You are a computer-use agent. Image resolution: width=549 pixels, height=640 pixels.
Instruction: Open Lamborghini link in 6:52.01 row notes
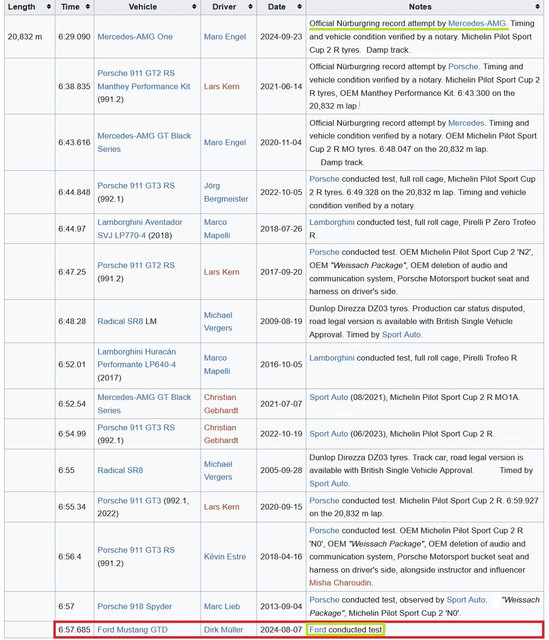(x=331, y=358)
